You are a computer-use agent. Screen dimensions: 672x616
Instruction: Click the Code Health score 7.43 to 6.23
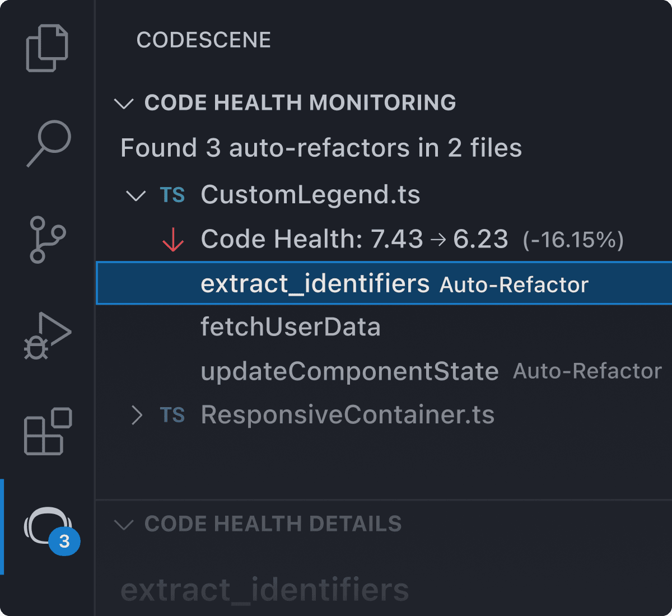point(354,239)
